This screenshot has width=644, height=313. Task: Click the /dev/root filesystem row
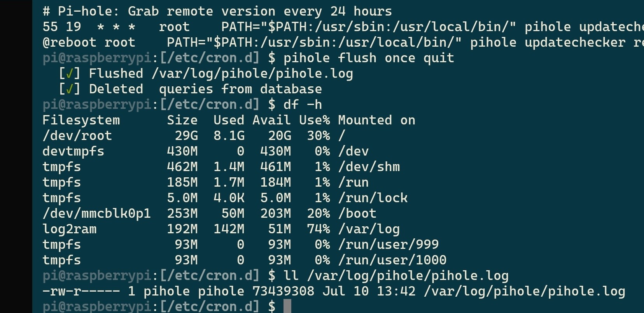pos(194,136)
